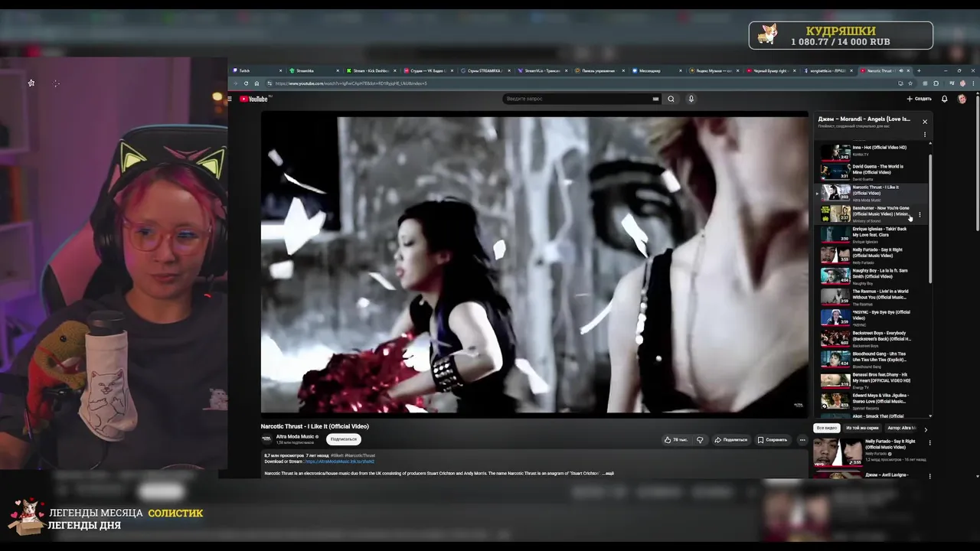980x551 pixels.
Task: Open the Altra Moda Music channel avatar
Action: (x=266, y=439)
